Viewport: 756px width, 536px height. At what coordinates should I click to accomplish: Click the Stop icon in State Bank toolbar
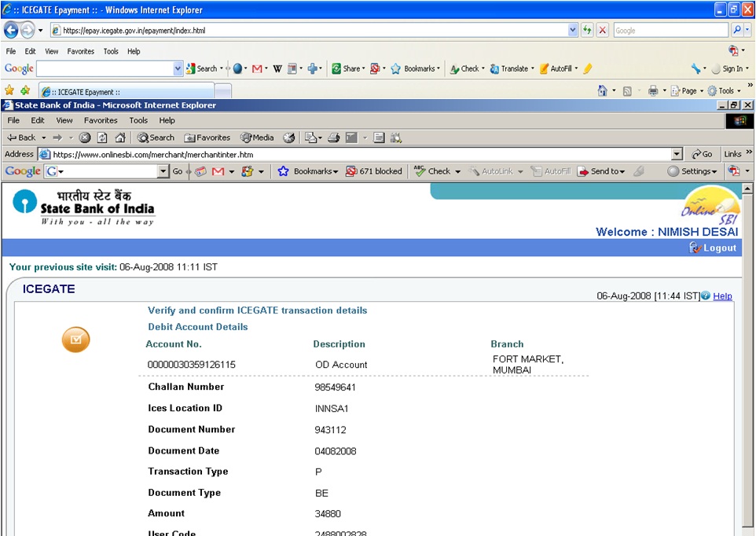tap(85, 138)
